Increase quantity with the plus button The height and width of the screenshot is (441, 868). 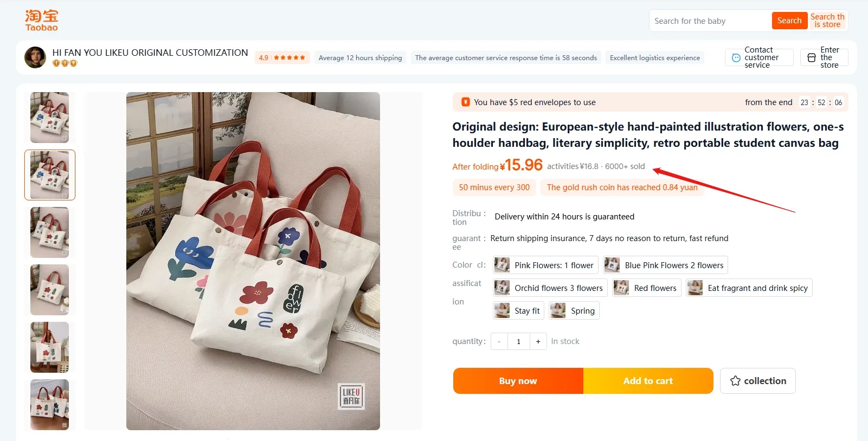pyautogui.click(x=538, y=341)
